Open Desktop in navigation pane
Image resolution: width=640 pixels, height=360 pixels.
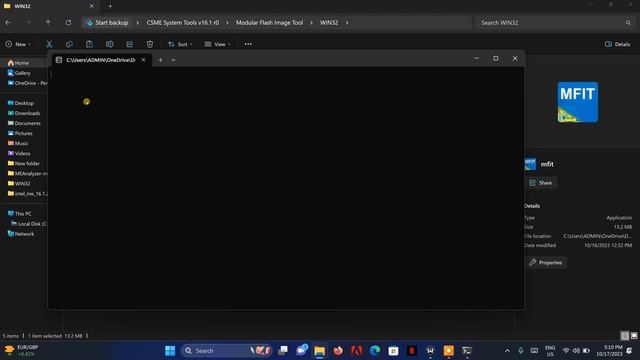tap(24, 103)
